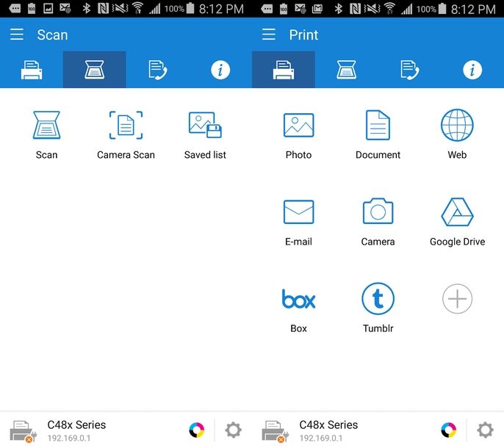
Task: Add a new print source shortcut
Action: pyautogui.click(x=457, y=299)
